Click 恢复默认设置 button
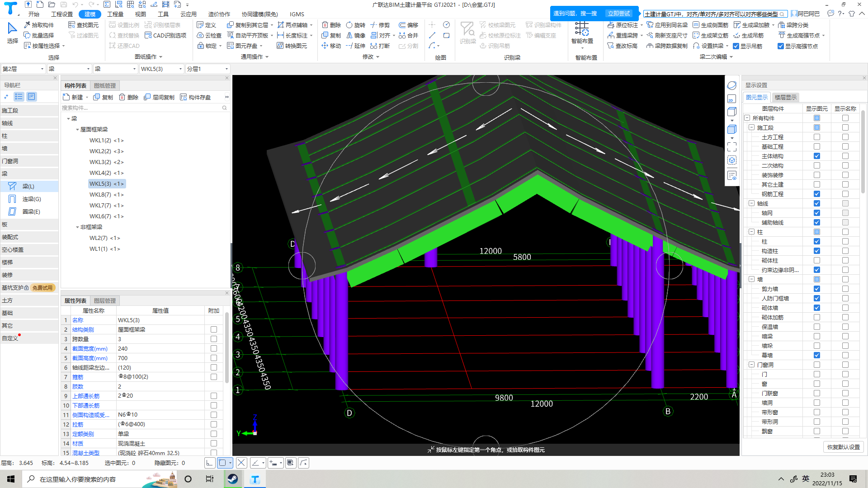868x488 pixels. [844, 447]
